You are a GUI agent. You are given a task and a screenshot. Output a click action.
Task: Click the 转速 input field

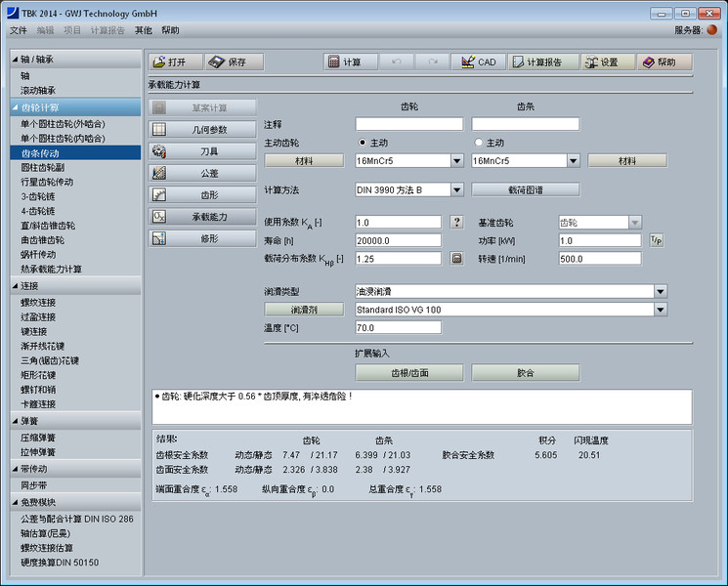pos(599,259)
